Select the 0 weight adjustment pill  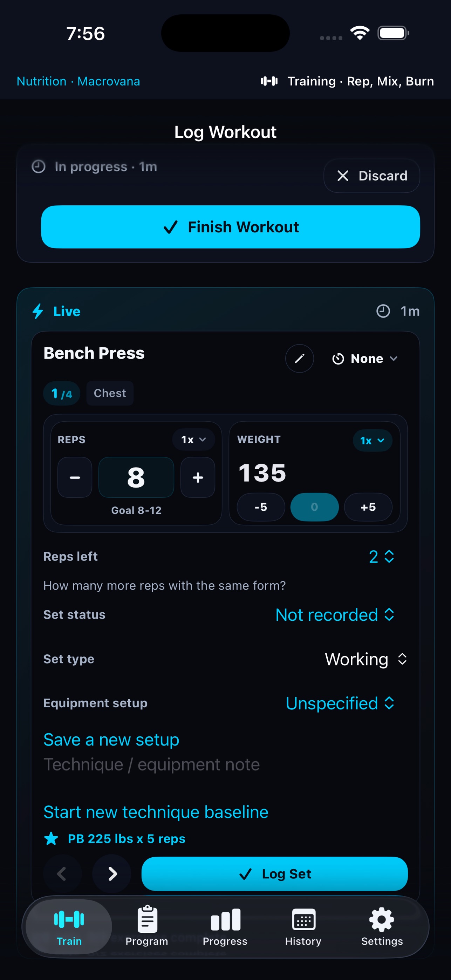314,507
